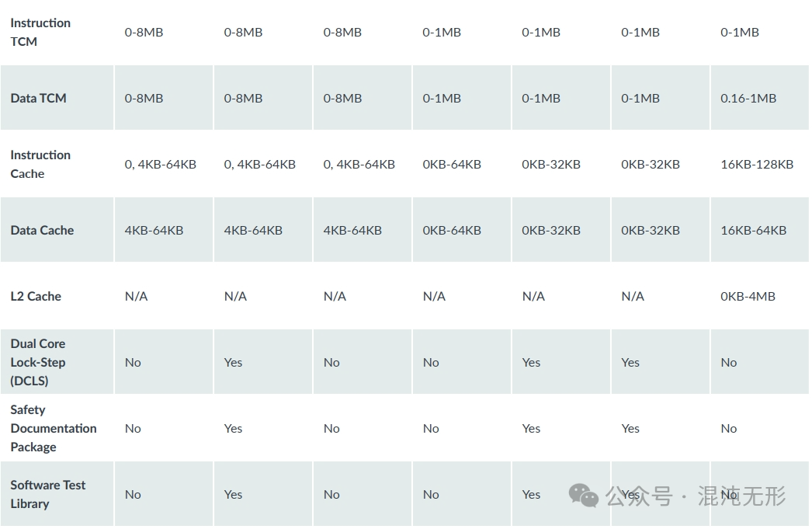Screen dimensions: 812x529
Task: Click the 公众号 · 混沌无形 watermark text
Action: [x=696, y=496]
